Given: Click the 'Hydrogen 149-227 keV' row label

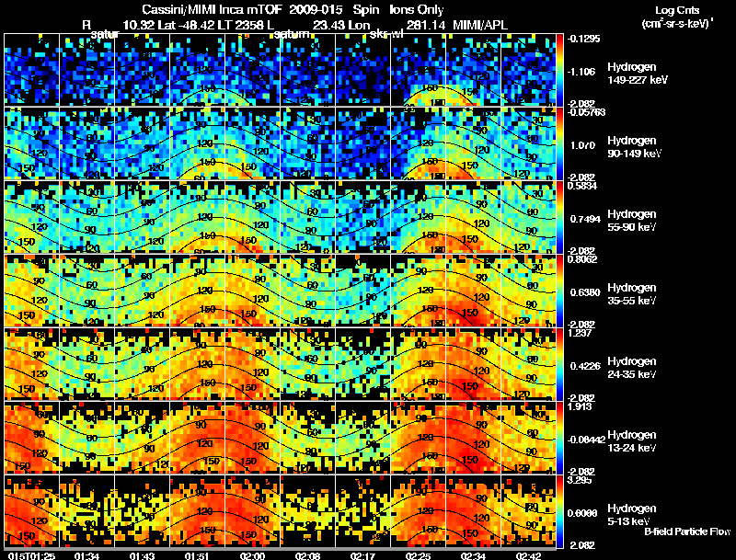Looking at the screenshot, I should click(638, 74).
